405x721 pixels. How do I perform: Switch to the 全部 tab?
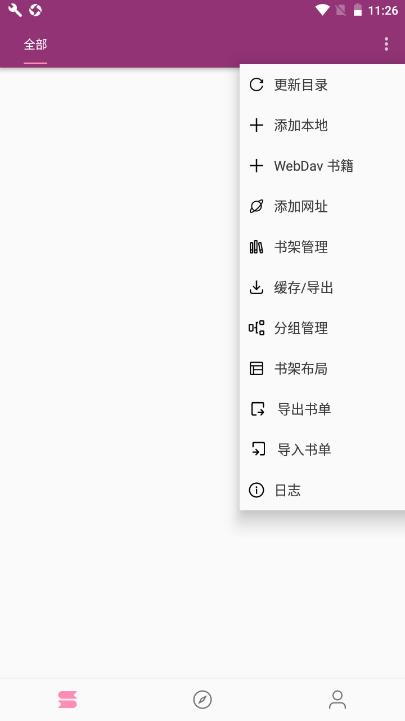35,45
